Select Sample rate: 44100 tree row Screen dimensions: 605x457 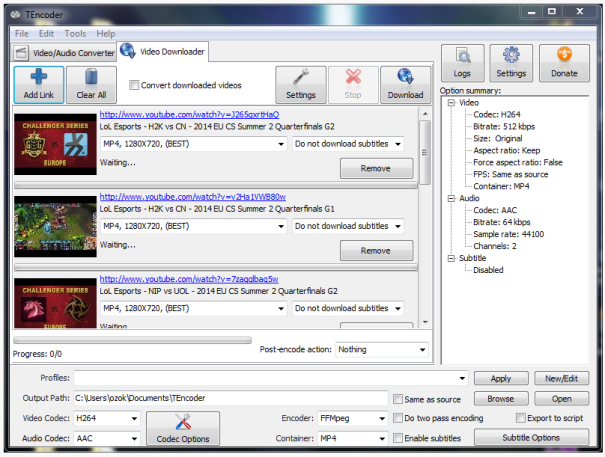coord(509,234)
